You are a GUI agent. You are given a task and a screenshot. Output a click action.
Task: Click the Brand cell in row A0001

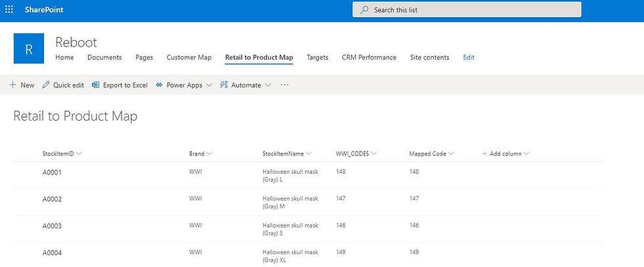[195, 172]
